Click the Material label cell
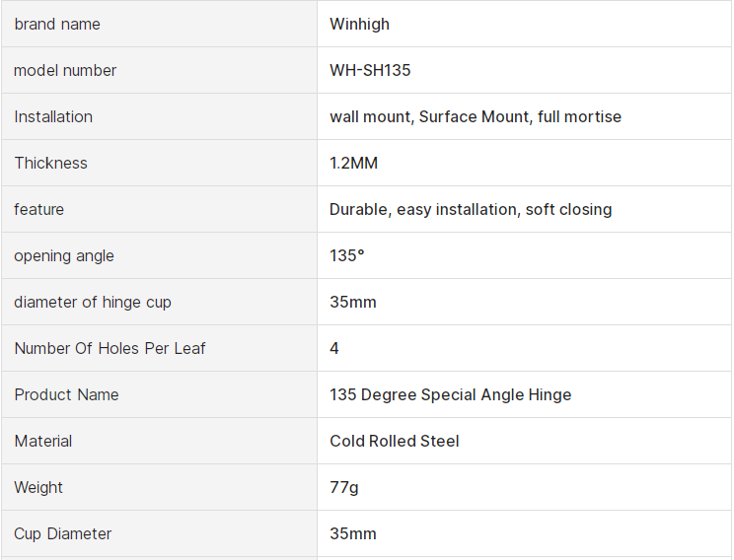Image resolution: width=734 pixels, height=560 pixels. (x=43, y=441)
